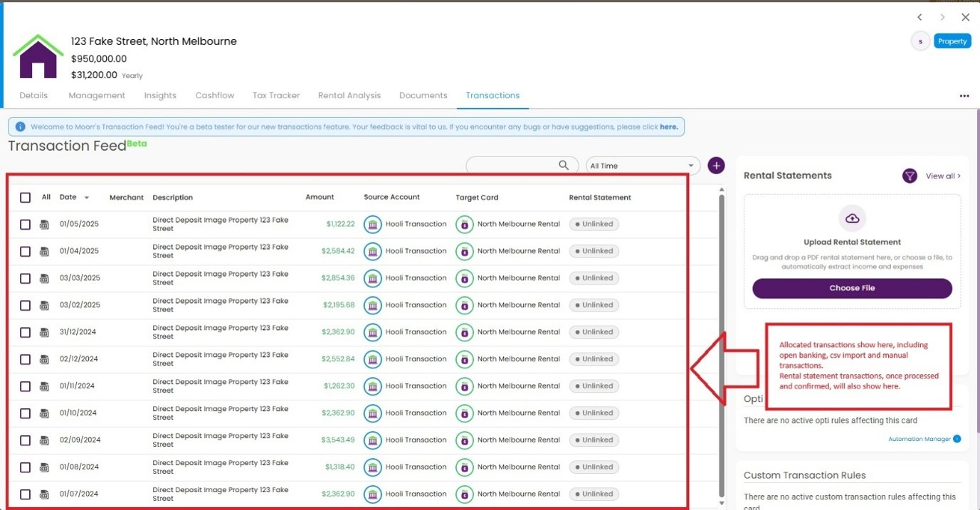Viewport: 980px width, 510px height.
Task: Close the property panel with X
Action: click(965, 17)
